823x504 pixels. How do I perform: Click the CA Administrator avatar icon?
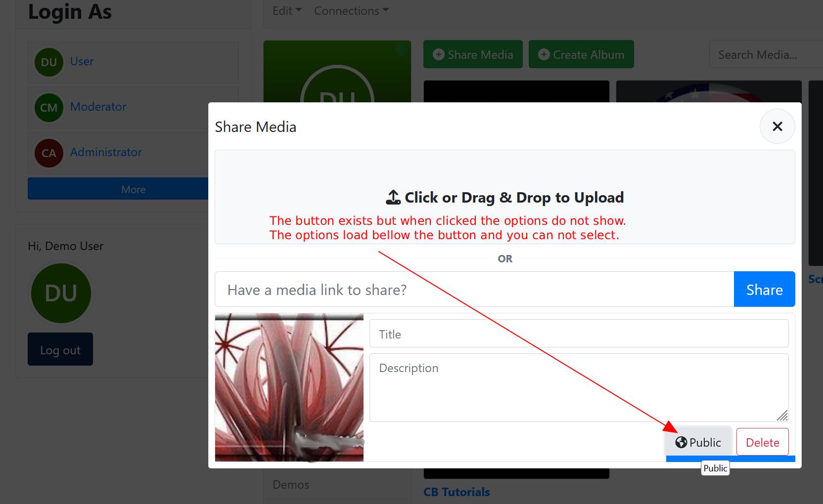48,153
